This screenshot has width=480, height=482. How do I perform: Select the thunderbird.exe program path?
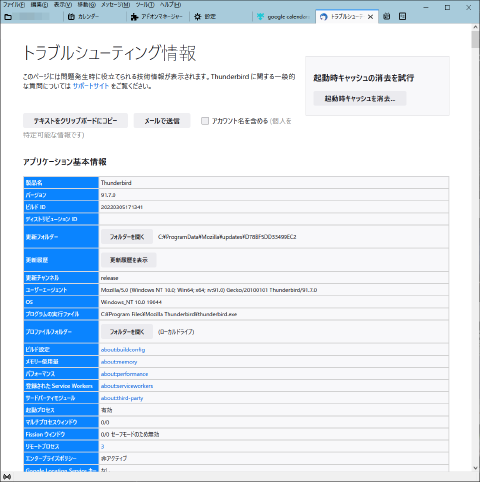(169, 314)
